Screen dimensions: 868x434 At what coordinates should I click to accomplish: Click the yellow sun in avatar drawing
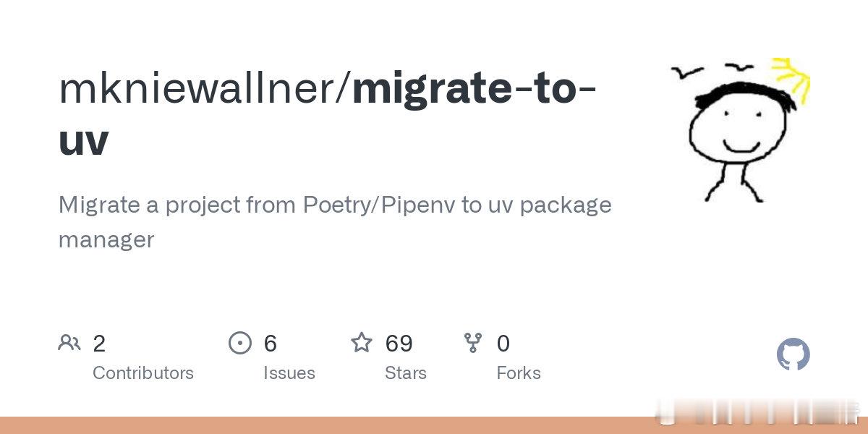point(793,77)
